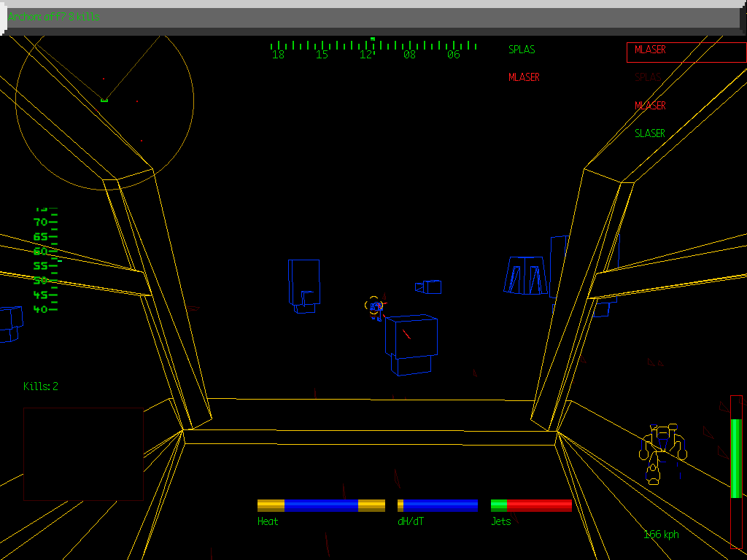Screen dimensions: 747x560
Task: Click the Jets fuel gauge indicator
Action: click(x=530, y=505)
